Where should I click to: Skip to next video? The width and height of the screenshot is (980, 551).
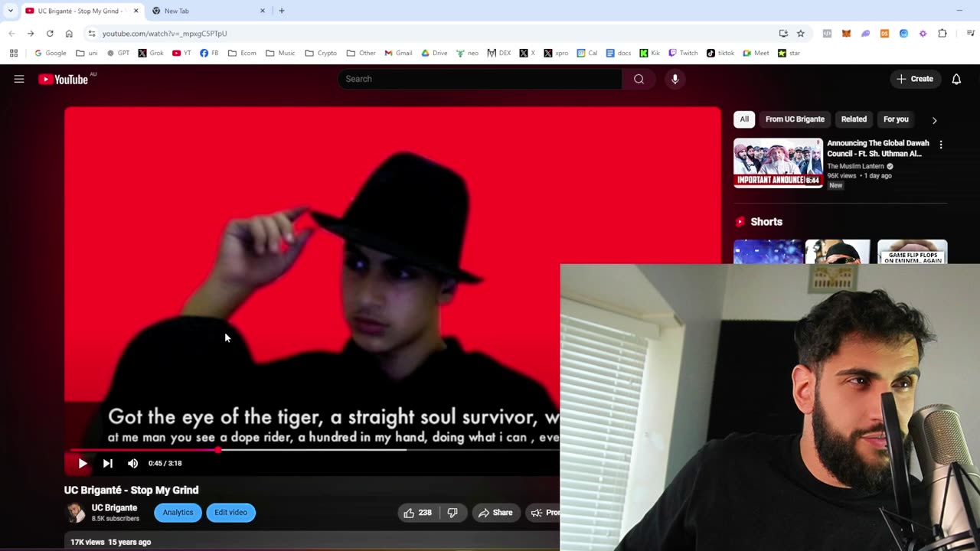[x=108, y=463]
